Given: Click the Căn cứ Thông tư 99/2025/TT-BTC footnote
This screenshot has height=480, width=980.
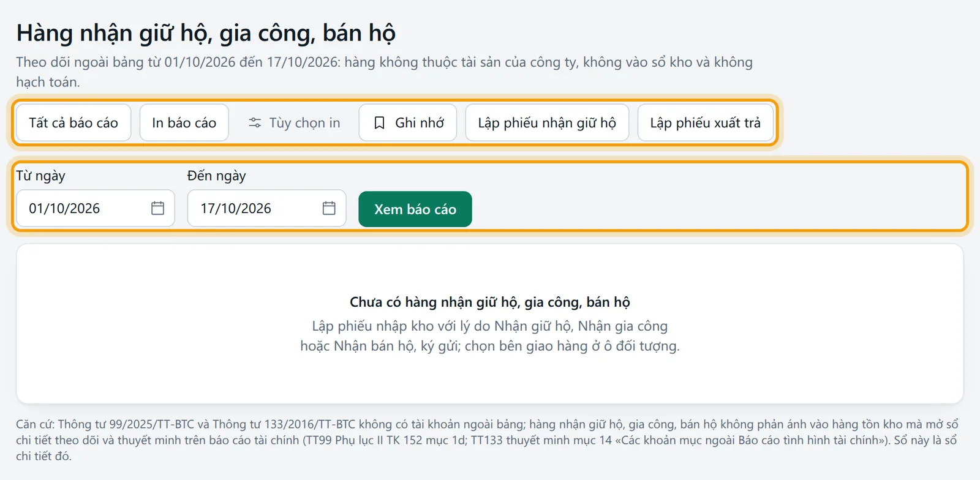Looking at the screenshot, I should [488, 440].
